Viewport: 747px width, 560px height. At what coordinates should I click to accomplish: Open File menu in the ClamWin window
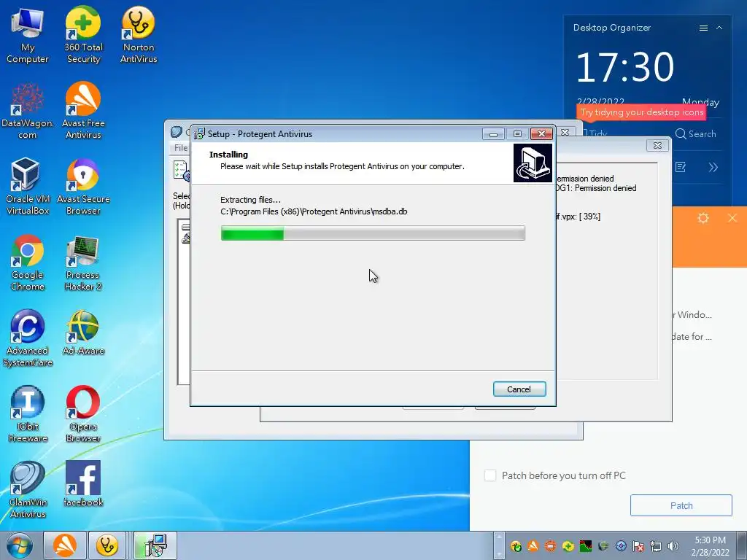[181, 148]
